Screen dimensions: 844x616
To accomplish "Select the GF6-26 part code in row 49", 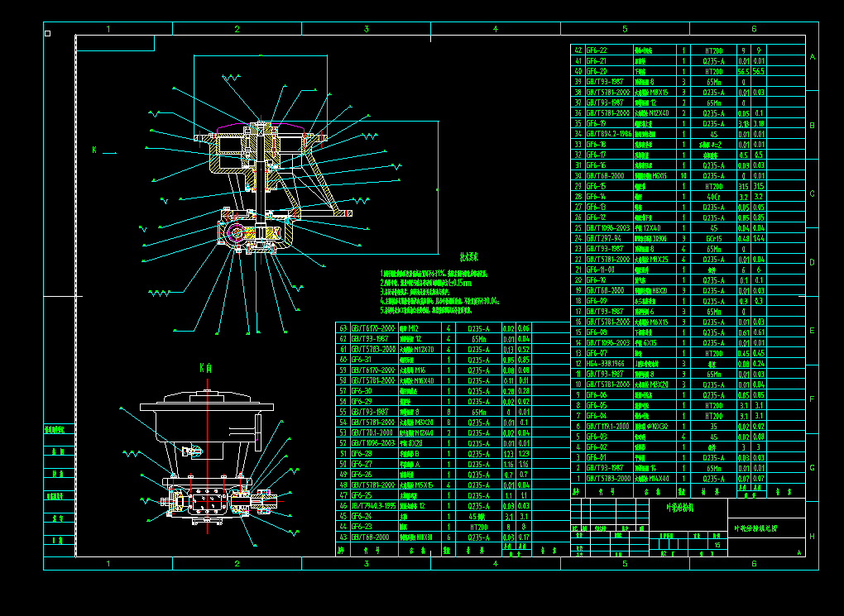I will 361,475.
